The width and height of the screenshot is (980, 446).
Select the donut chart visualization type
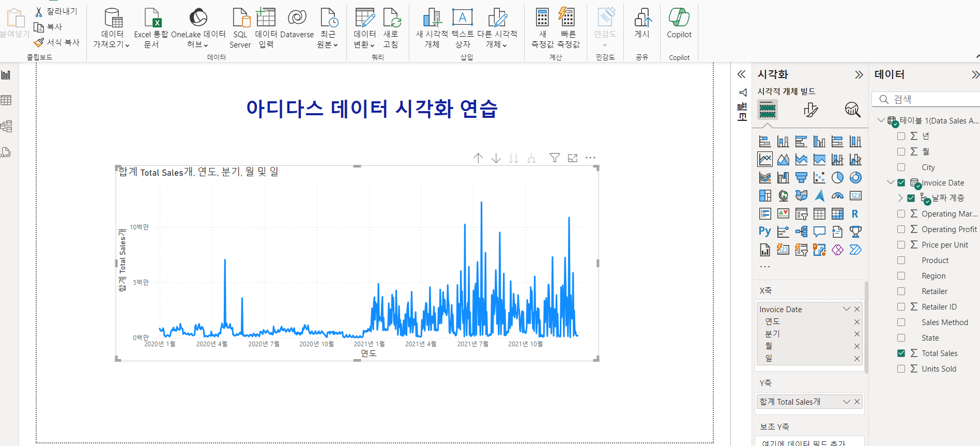(x=855, y=178)
